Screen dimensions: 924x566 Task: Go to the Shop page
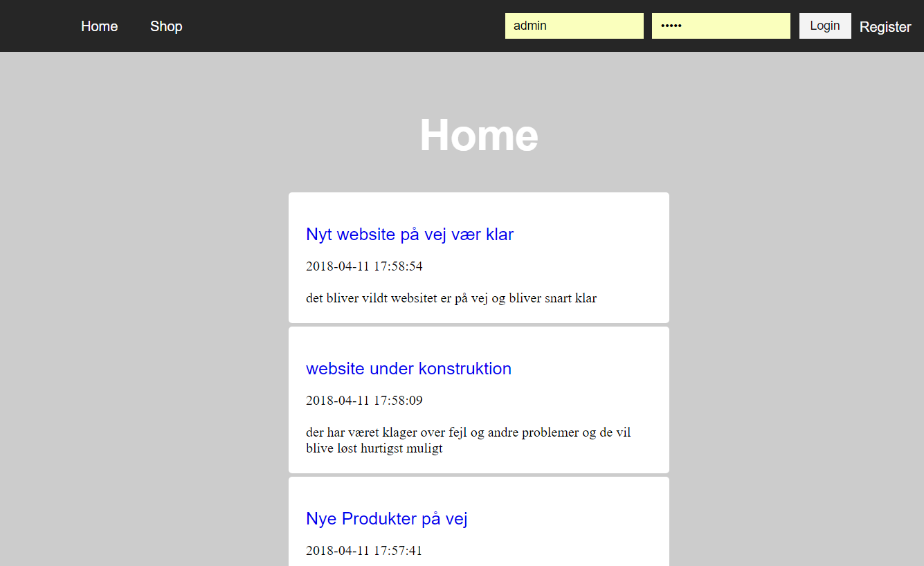point(166,26)
